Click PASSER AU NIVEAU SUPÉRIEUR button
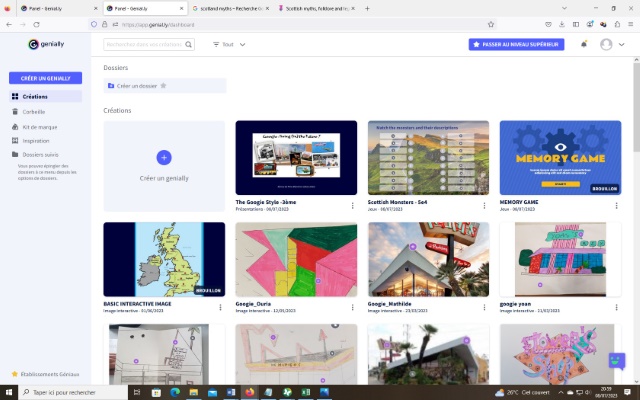The image size is (640, 400). [516, 44]
